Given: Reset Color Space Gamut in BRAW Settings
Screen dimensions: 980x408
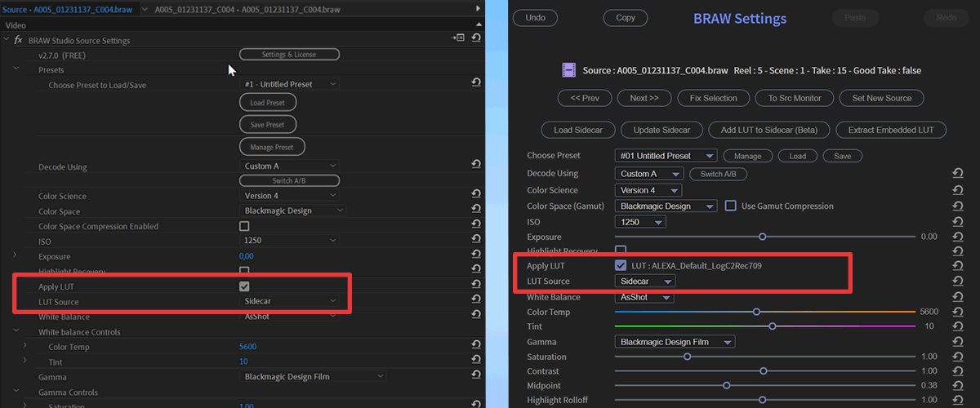Looking at the screenshot, I should [x=957, y=206].
